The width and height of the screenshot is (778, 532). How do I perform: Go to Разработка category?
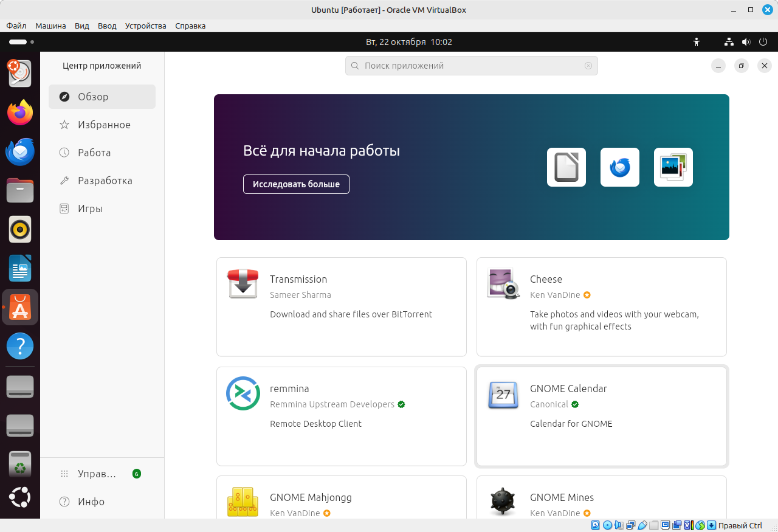102,181
